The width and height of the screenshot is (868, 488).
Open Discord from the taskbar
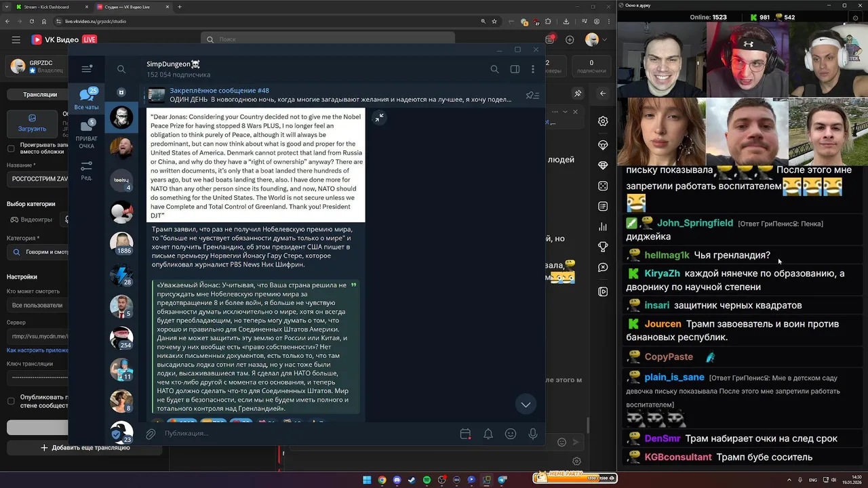(x=397, y=480)
